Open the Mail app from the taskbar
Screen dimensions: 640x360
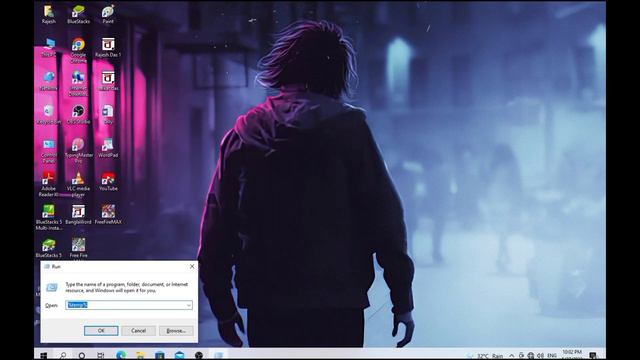click(x=180, y=356)
